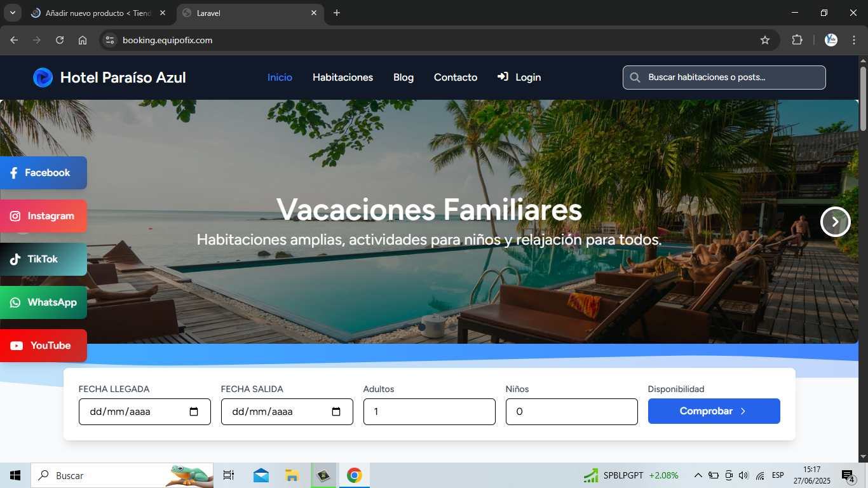Click the Hotel Paraíso Azul logo icon
The width and height of the screenshot is (868, 488).
point(43,78)
